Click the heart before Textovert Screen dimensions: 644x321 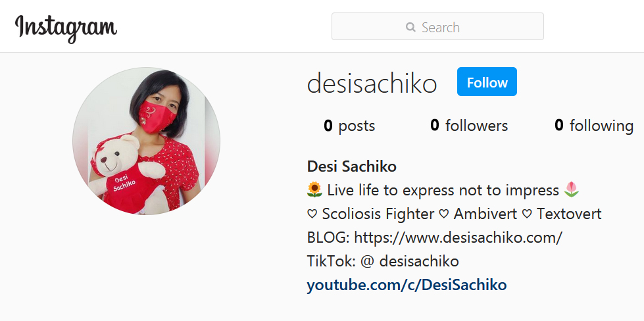click(527, 214)
